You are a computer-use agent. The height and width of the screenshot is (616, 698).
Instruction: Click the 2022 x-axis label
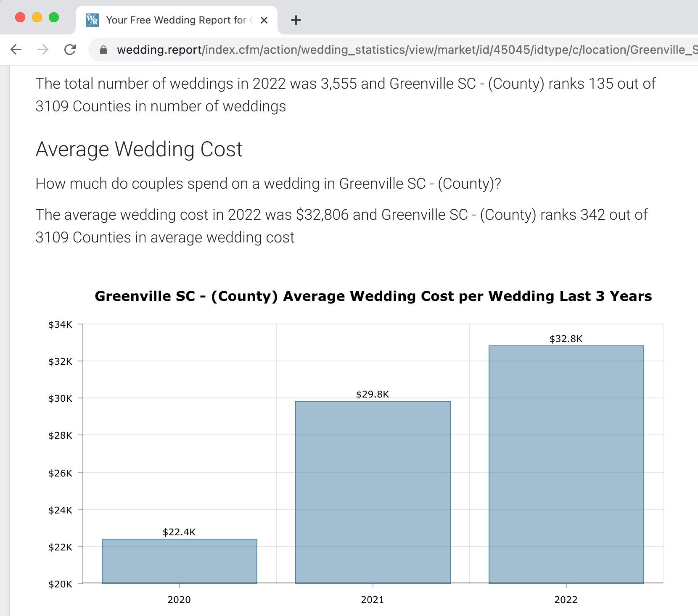coord(566,600)
